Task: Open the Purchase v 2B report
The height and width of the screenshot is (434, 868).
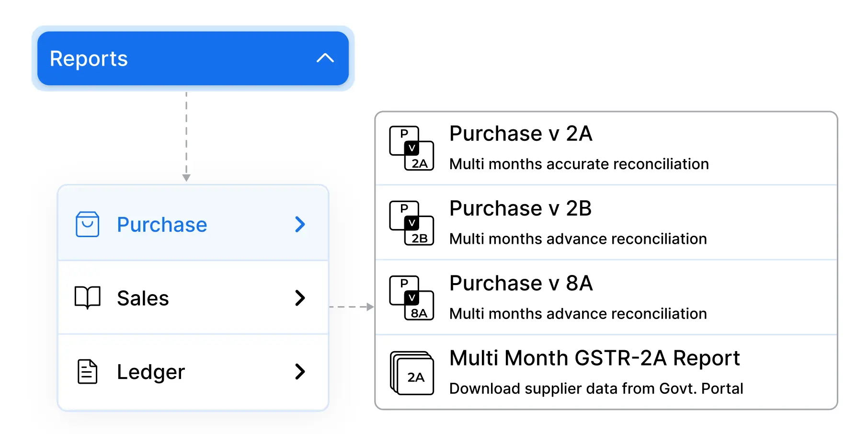Action: [x=606, y=223]
